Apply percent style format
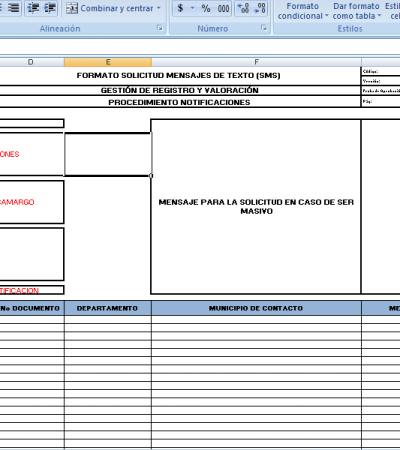 [206, 8]
